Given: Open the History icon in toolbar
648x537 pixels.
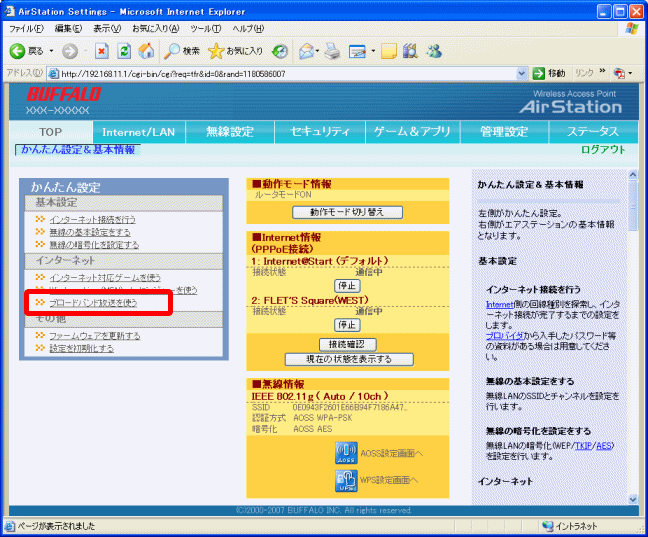Looking at the screenshot, I should point(280,51).
